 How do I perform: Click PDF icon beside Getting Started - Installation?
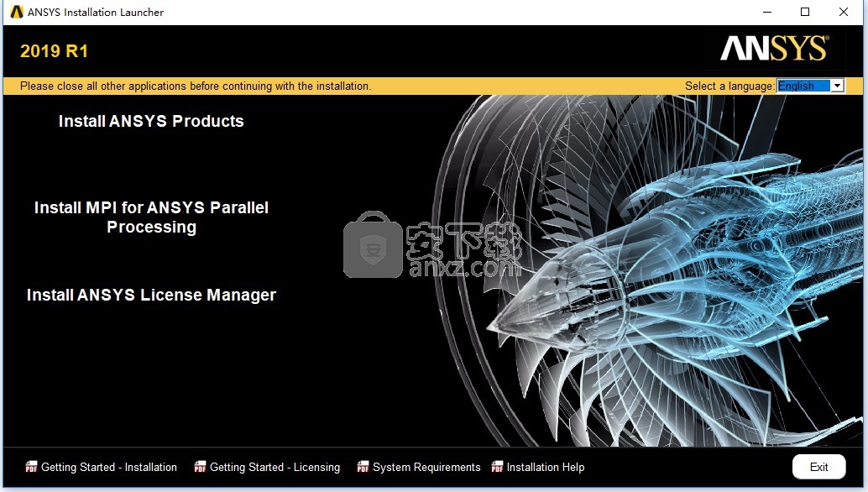(31, 467)
